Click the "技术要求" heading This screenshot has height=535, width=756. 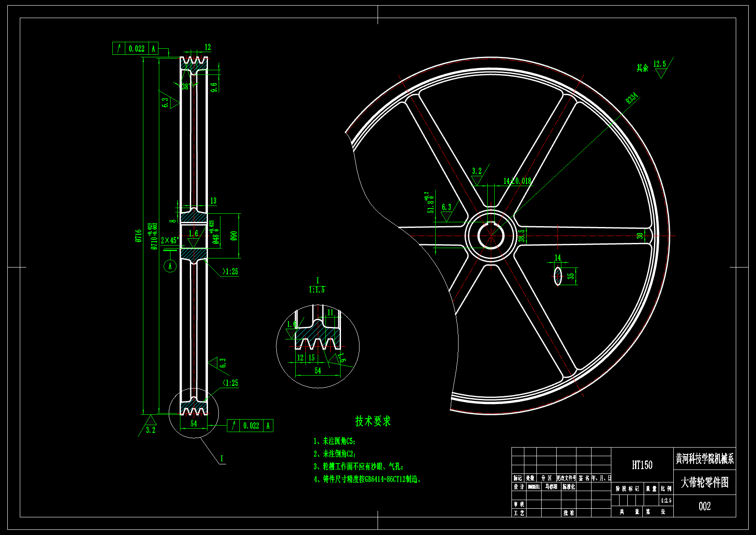(373, 421)
